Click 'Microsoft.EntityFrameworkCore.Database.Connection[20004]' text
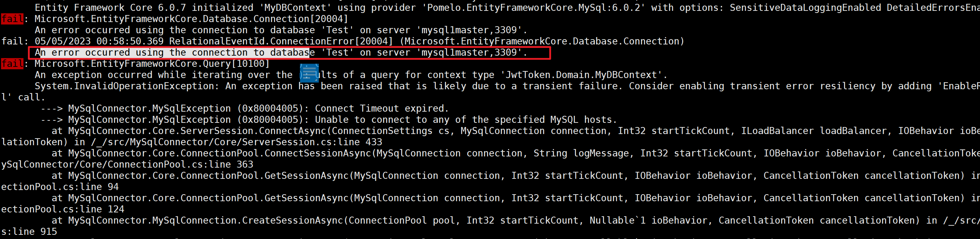 coord(191,19)
